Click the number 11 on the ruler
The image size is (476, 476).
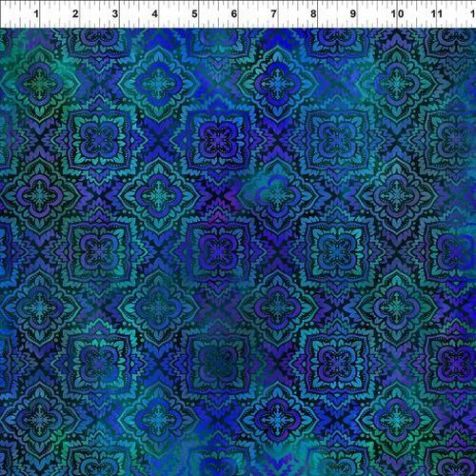437,13
